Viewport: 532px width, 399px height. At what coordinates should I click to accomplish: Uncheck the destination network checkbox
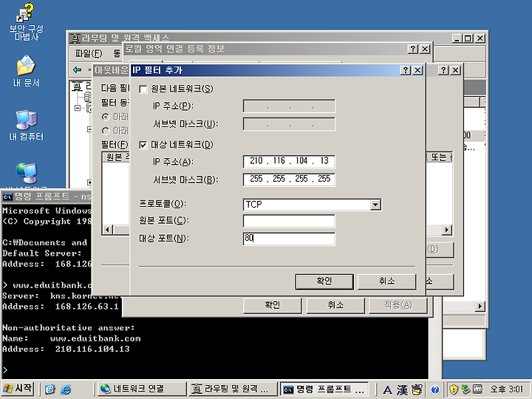(143, 146)
